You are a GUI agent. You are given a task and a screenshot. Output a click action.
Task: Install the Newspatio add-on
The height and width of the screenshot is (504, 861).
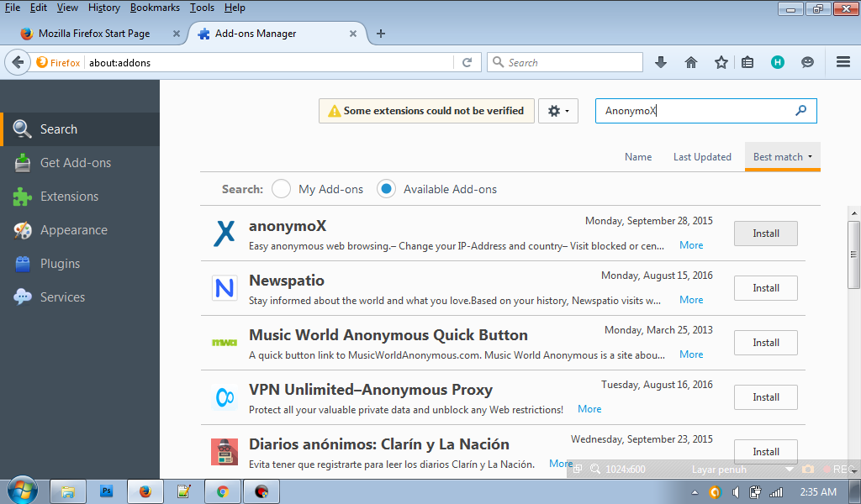(765, 288)
